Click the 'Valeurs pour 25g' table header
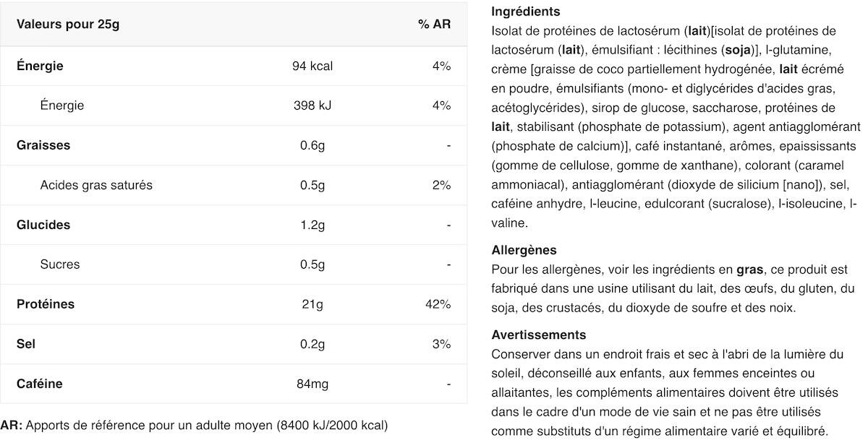 click(x=68, y=24)
